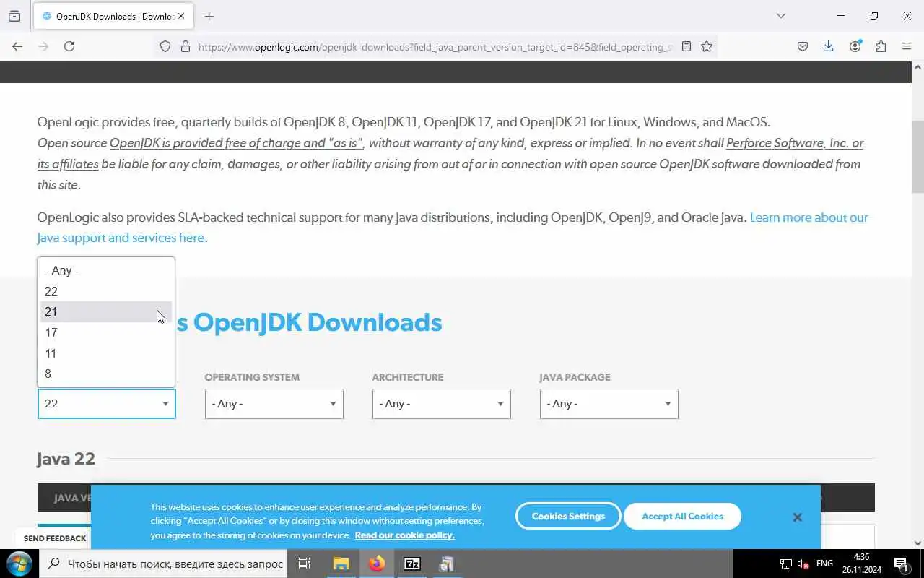
Task: Click the Firefox View icon
Action: (x=14, y=16)
